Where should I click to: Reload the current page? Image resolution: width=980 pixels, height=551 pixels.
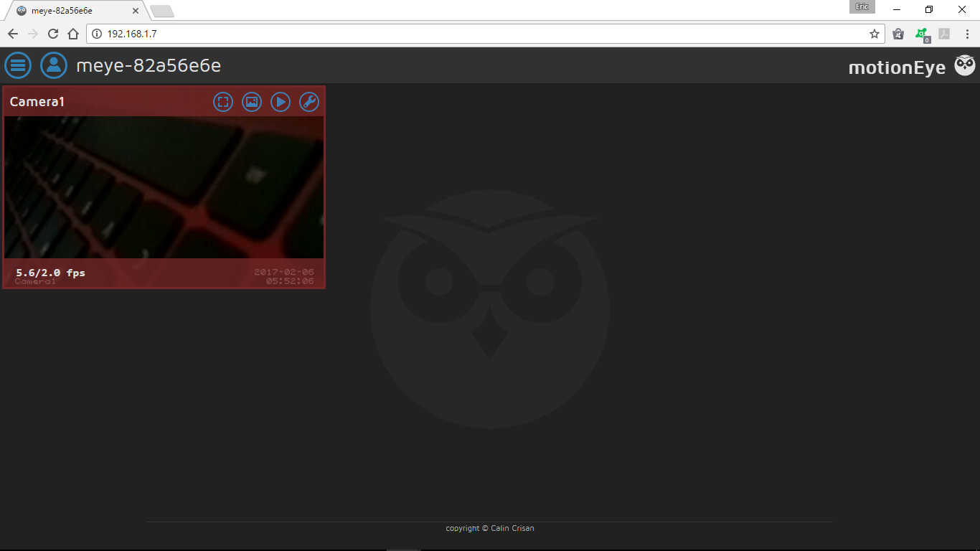click(x=52, y=33)
